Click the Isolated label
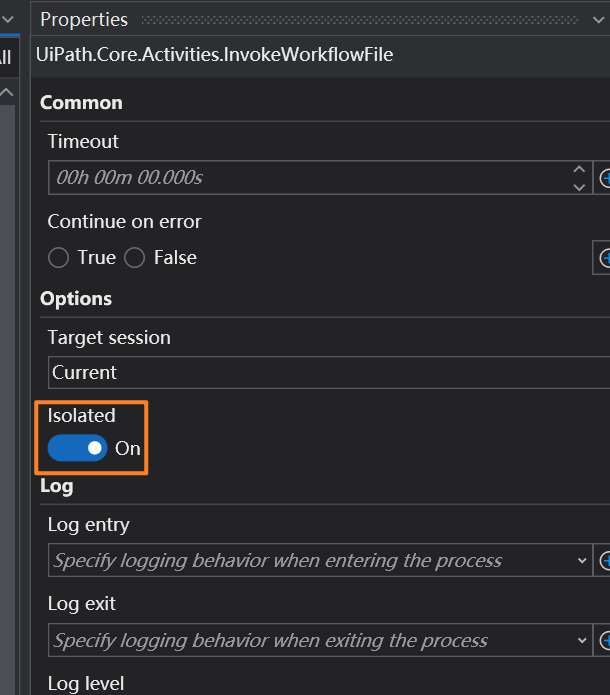610x695 pixels. (x=82, y=416)
